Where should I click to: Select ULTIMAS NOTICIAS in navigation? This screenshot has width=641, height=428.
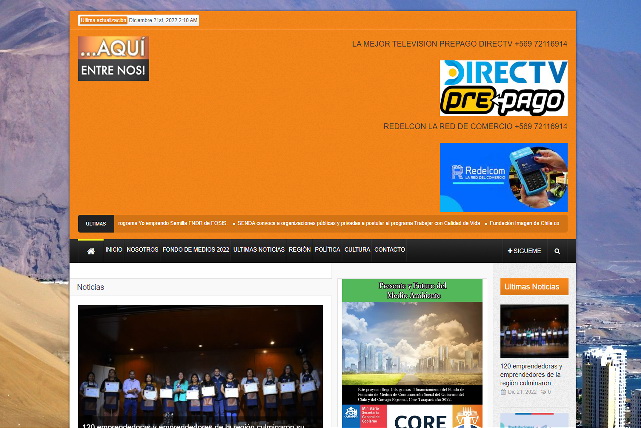coord(259,250)
